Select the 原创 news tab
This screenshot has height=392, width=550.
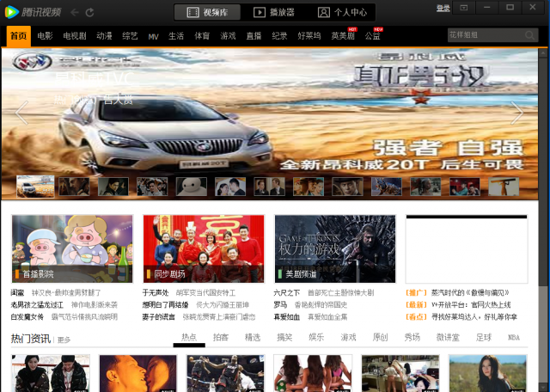(x=380, y=338)
